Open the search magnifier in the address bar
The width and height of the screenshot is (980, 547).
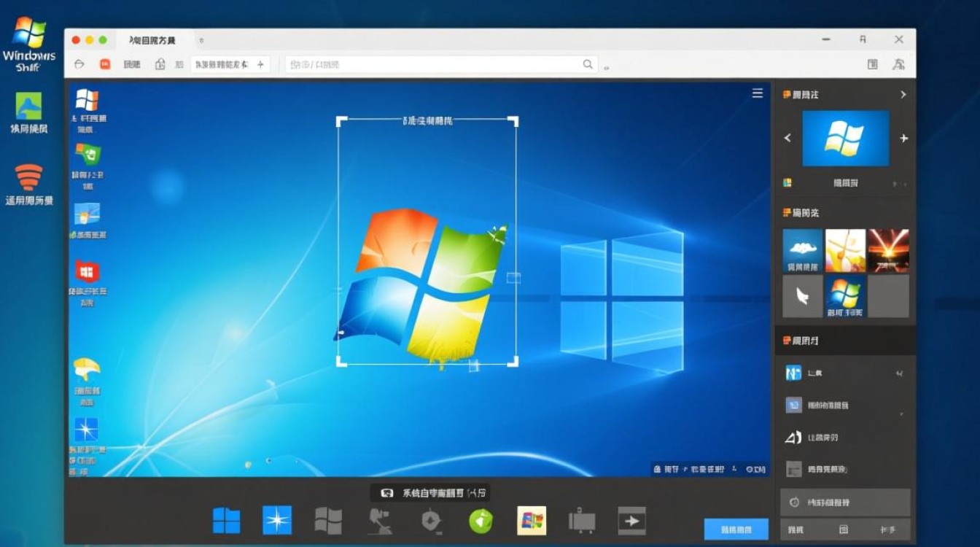588,65
